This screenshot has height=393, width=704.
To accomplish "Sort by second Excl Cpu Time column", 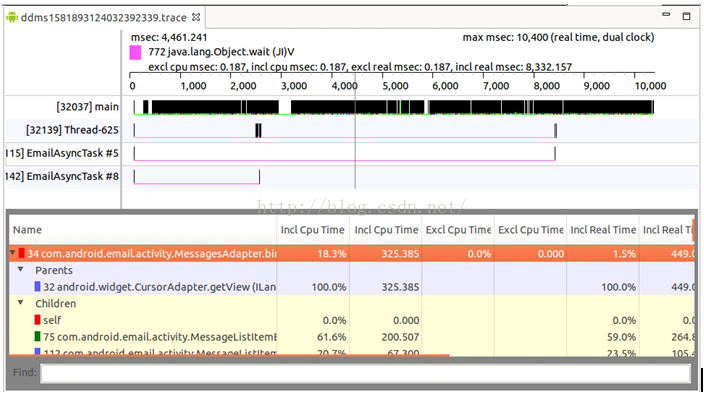I will pos(531,230).
